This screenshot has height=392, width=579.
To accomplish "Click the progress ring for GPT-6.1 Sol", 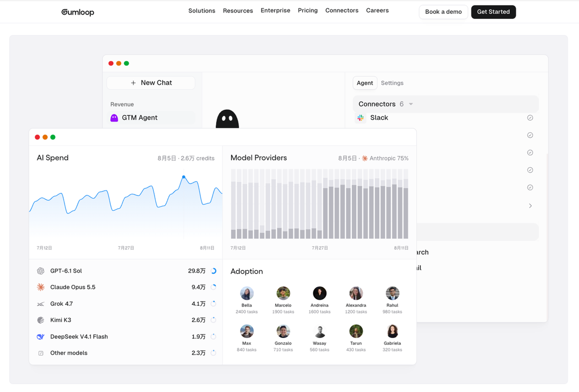I will click(x=214, y=271).
